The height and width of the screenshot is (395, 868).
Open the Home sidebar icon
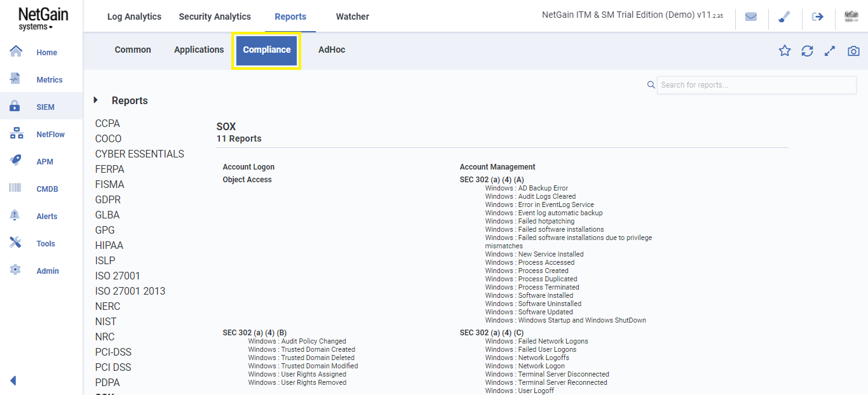coord(16,51)
